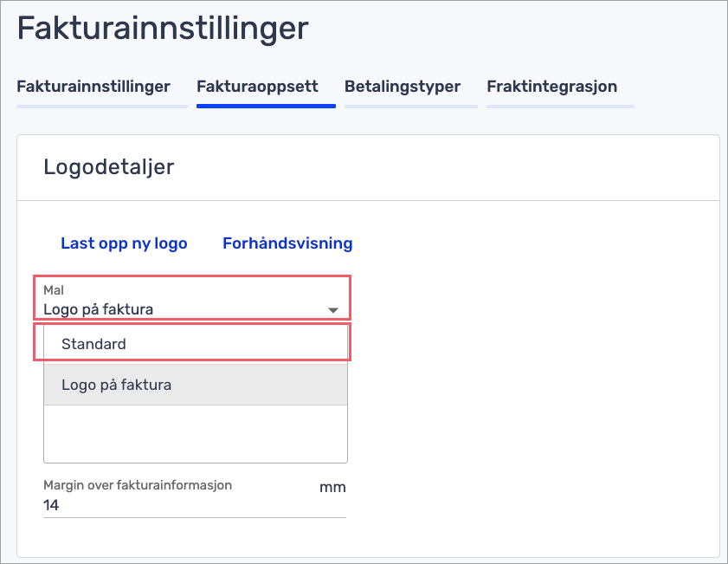Click empty area right of Forhåndsvisning
Viewport: 728px width, 564px height.
click(519, 243)
